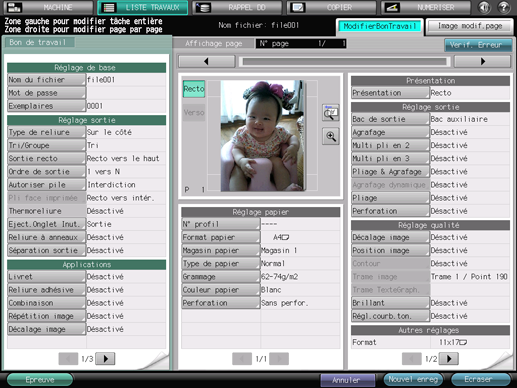Open the RAPPEL DD tab
The image size is (517, 388).
pyautogui.click(x=238, y=7)
